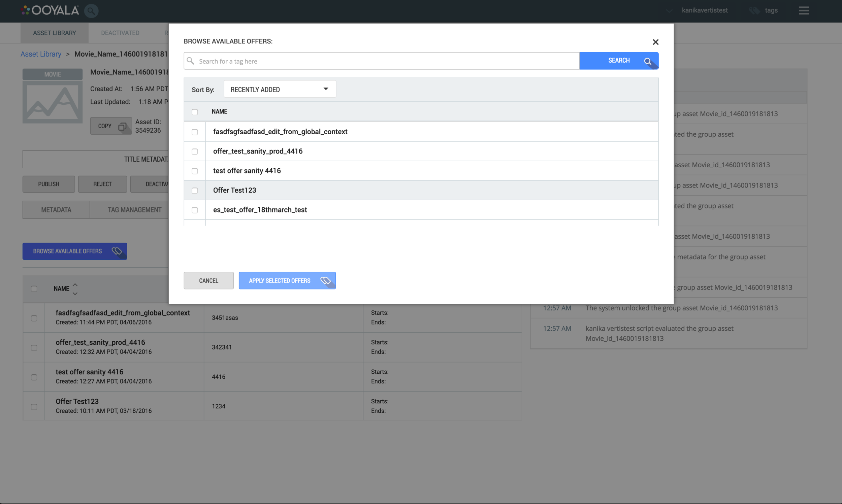Screen dimensions: 842x504
Task: Apply Selected Offers button
Action: click(x=287, y=280)
